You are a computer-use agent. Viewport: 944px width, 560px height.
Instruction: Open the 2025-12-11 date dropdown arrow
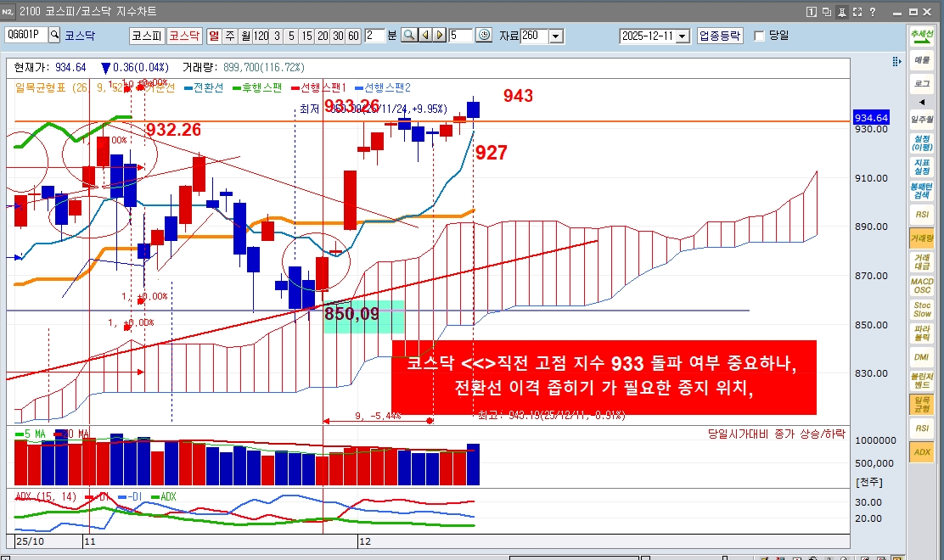[683, 36]
